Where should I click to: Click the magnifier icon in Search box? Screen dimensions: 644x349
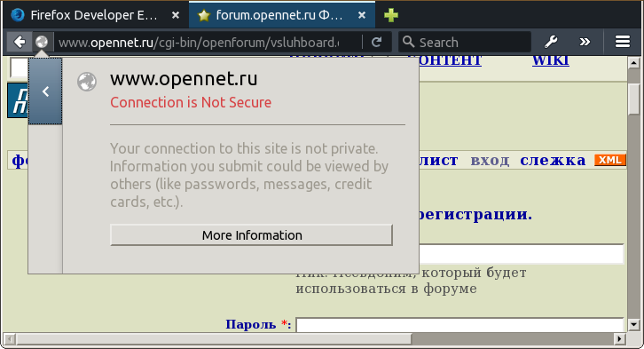click(408, 42)
